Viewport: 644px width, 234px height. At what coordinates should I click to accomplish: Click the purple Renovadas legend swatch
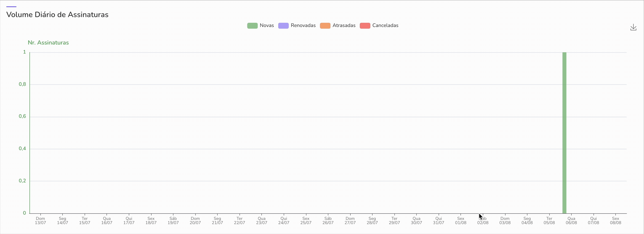click(x=283, y=26)
